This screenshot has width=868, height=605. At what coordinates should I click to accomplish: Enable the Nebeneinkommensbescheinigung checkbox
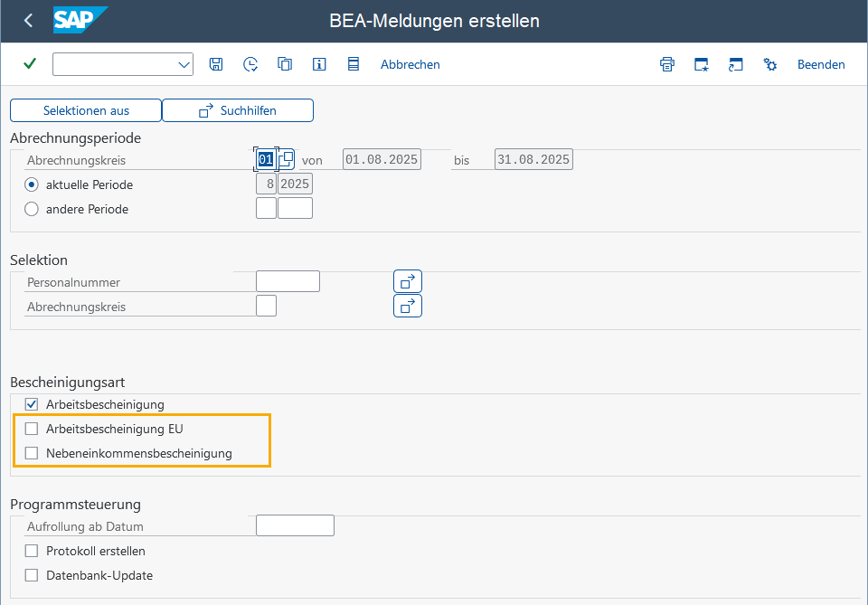[32, 453]
